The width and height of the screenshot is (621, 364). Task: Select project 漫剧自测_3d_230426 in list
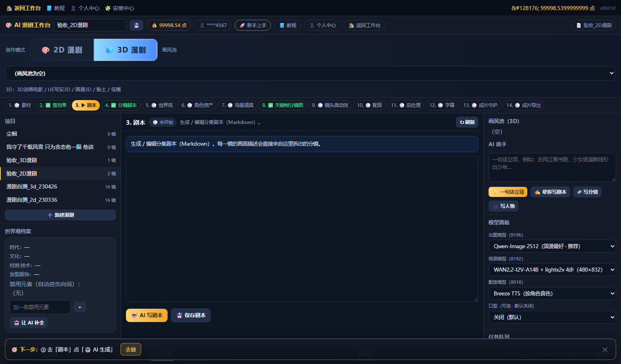61,186
